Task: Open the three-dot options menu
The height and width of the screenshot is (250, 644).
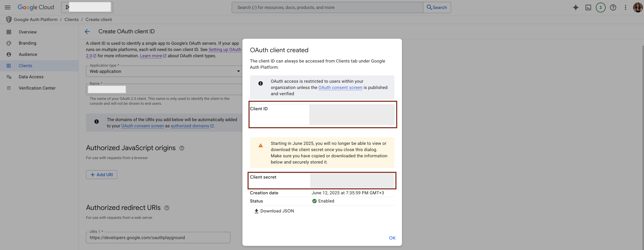Action: click(x=626, y=7)
